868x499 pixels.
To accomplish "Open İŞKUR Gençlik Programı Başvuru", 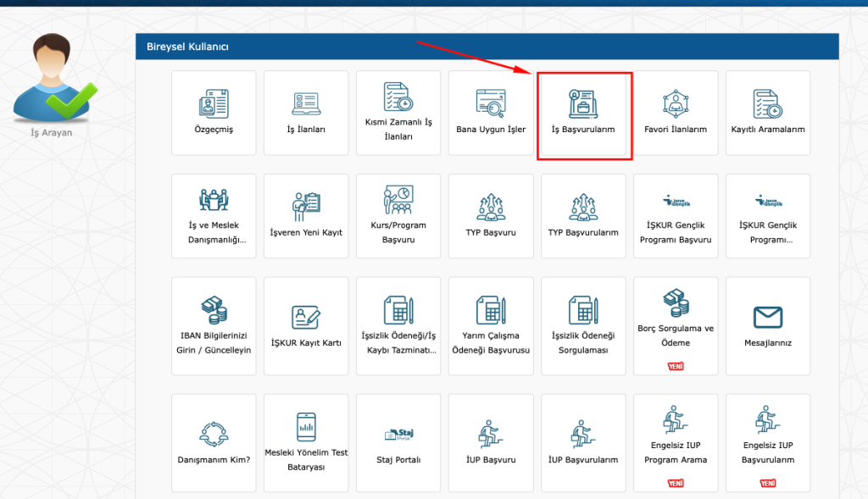I will (x=676, y=216).
